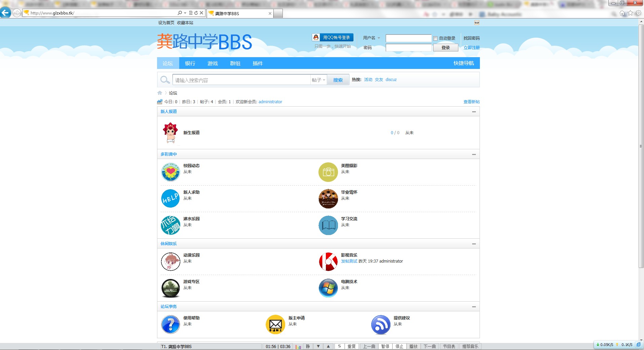Select the 银行 navigation tab
Screen dimensions: 644x350
coord(190,63)
